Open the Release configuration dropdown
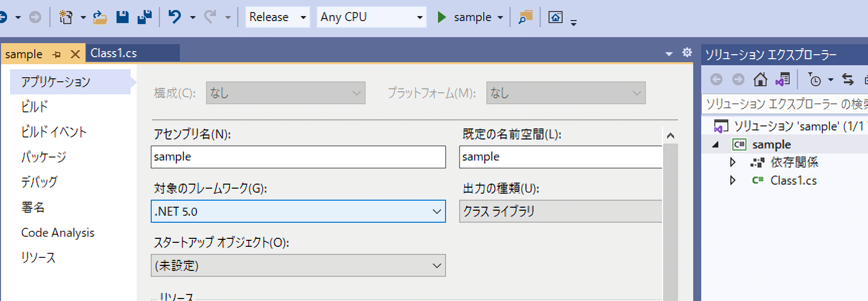Viewport: 868px width, 301px height. coord(277,17)
